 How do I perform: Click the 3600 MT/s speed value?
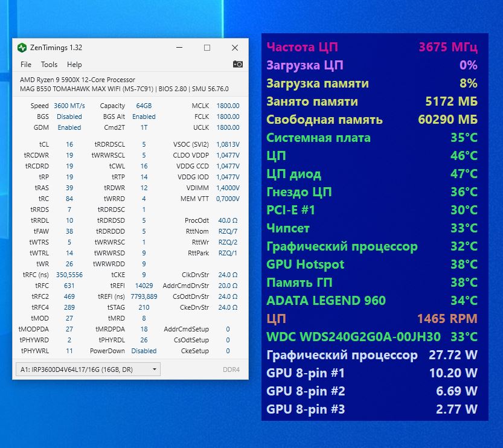[x=69, y=106]
